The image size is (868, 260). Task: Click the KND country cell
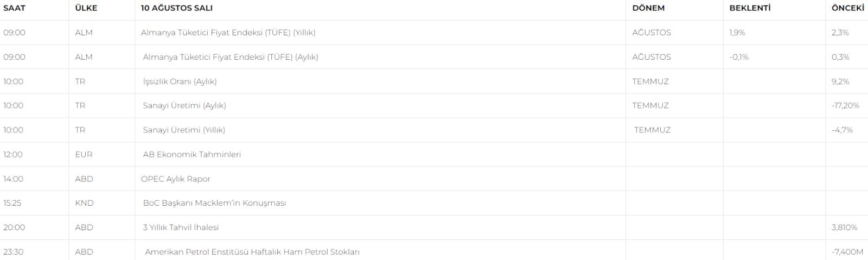point(85,203)
